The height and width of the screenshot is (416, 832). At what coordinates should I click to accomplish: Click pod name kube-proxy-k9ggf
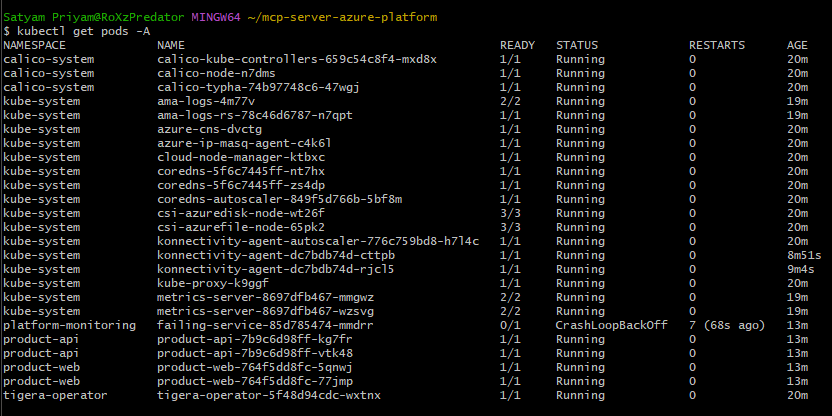click(213, 283)
